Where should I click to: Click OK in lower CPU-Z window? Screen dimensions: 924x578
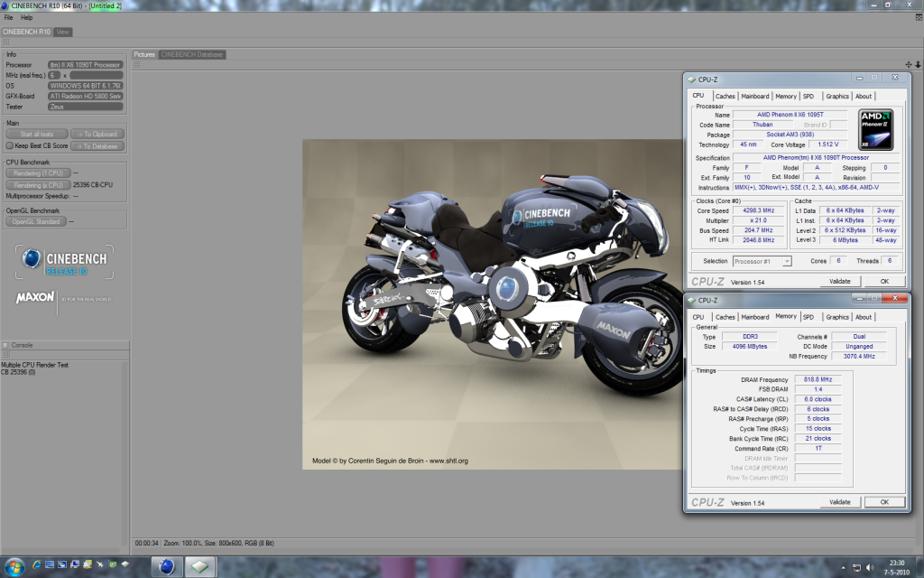(884, 502)
